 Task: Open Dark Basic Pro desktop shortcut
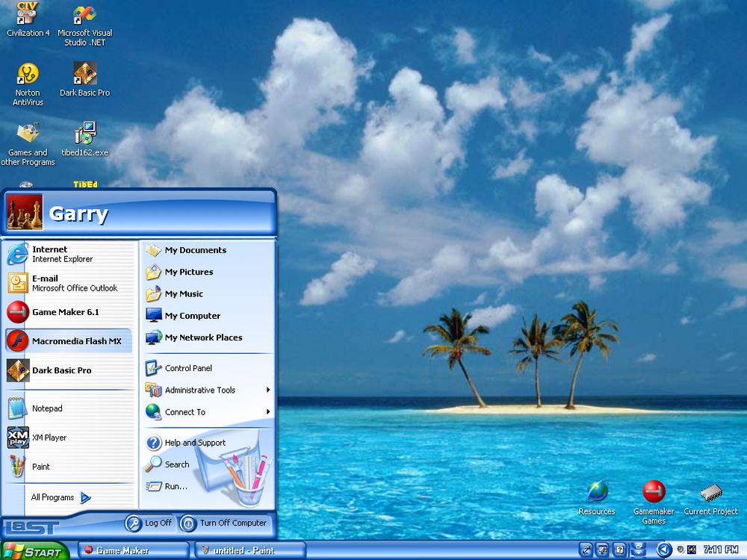pos(85,80)
